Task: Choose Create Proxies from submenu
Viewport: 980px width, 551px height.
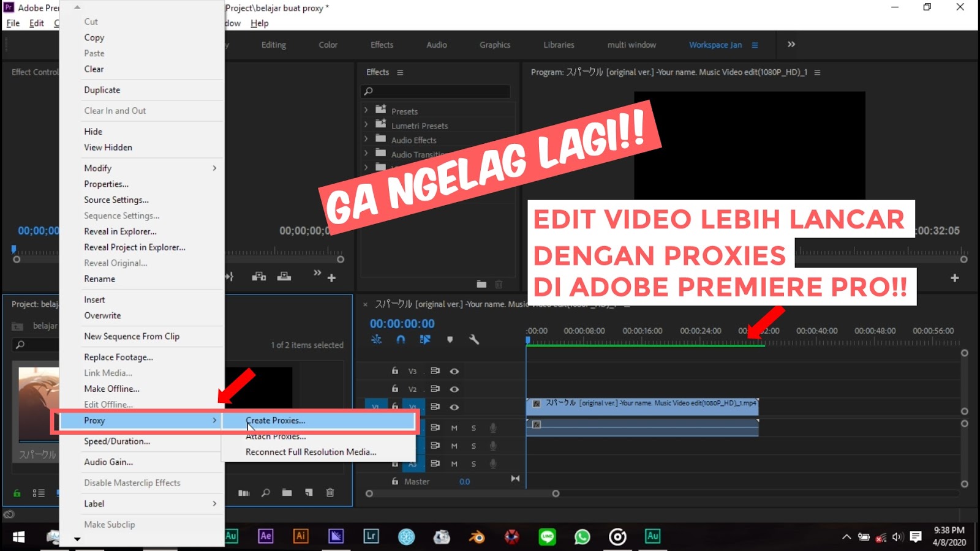Action: (x=318, y=421)
